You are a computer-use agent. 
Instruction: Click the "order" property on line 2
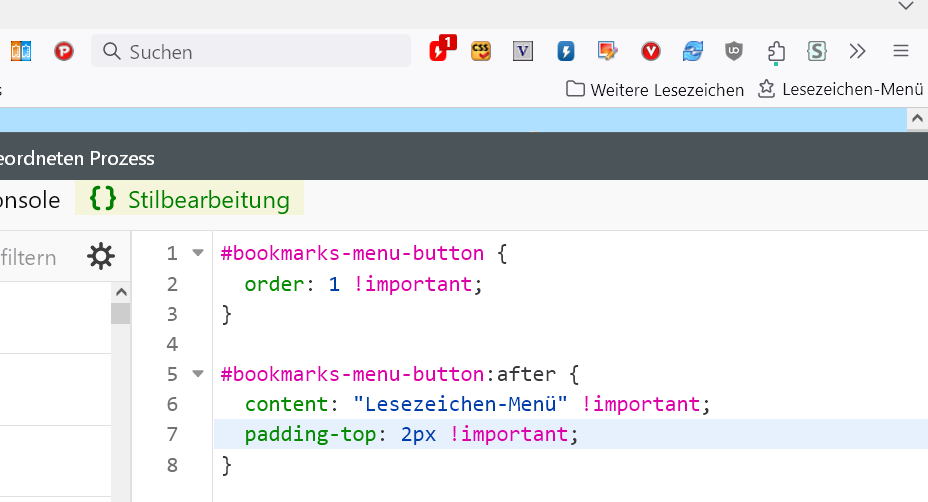click(275, 284)
